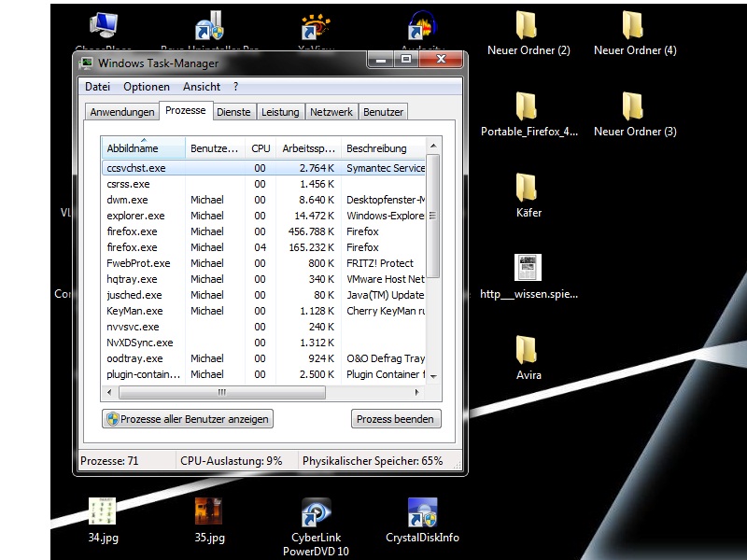Select the jusched.exe process row

(x=263, y=295)
